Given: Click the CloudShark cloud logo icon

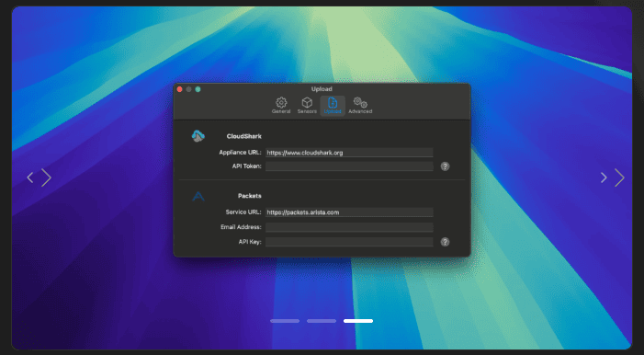Looking at the screenshot, I should pos(198,136).
